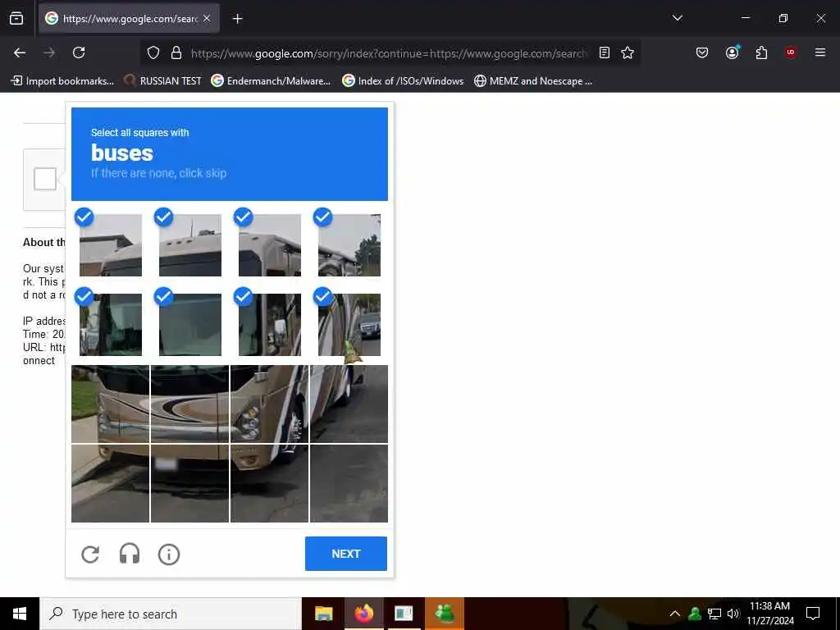Deselect second tile in second captcha row
Screen dimensions: 840x630
coord(190,325)
